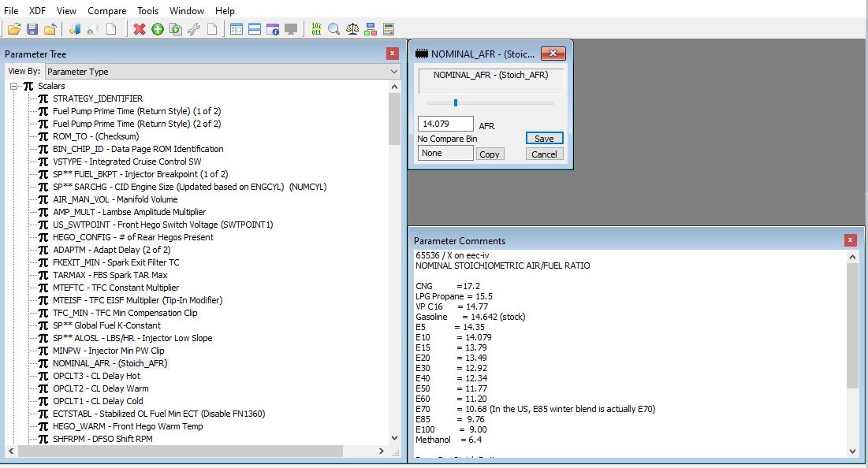Click the NOMINAL_AFR value slider handle
The image size is (868, 468).
(455, 102)
